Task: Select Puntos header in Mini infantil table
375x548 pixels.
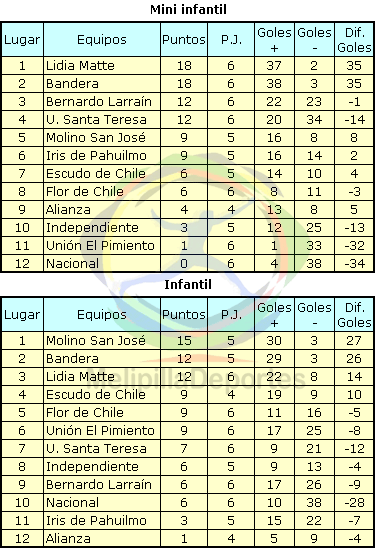Action: click(184, 39)
